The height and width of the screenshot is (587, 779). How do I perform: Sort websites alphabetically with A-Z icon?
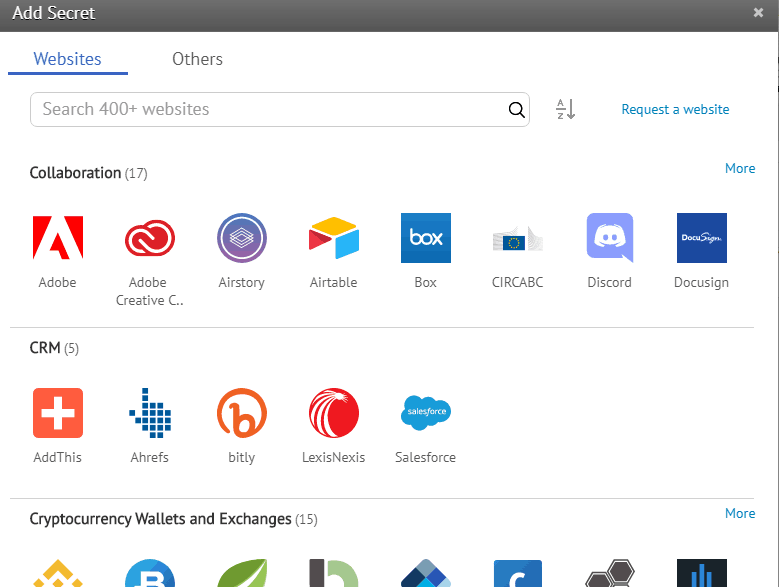pyautogui.click(x=565, y=109)
